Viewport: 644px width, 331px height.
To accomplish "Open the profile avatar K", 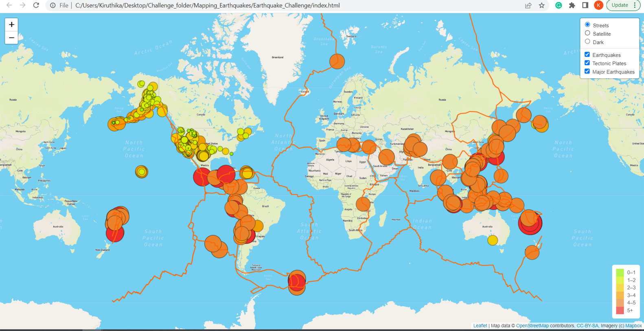I will click(x=598, y=5).
